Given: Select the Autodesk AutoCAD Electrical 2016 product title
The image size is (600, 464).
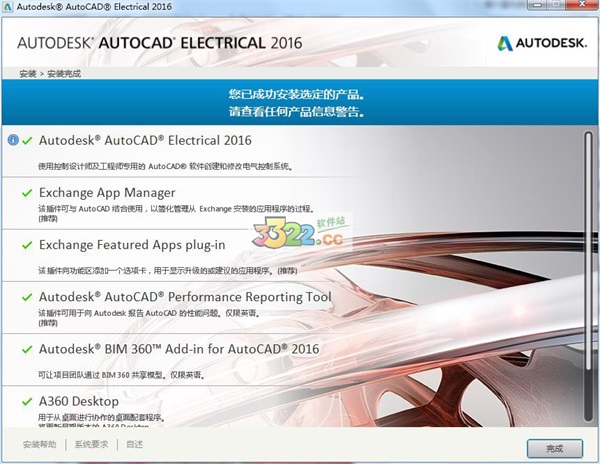Looking at the screenshot, I should [x=145, y=140].
